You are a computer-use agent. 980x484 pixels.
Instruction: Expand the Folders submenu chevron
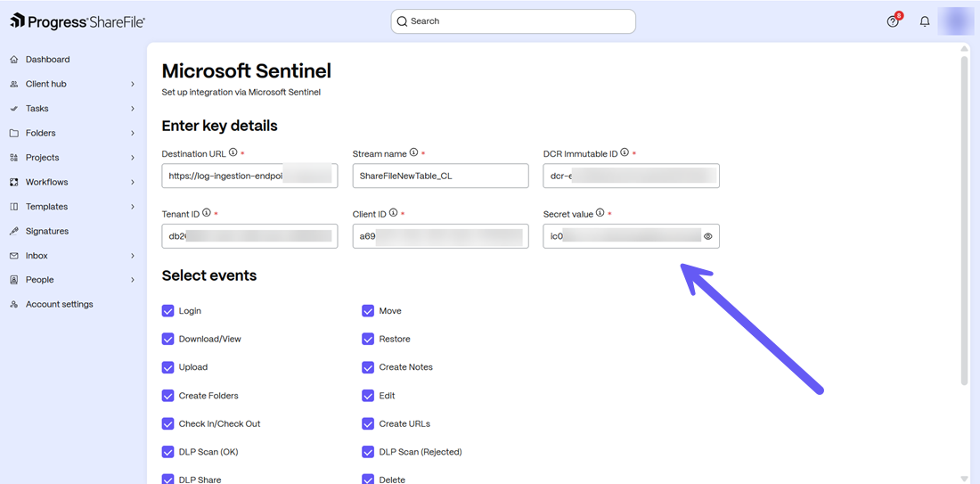(133, 133)
